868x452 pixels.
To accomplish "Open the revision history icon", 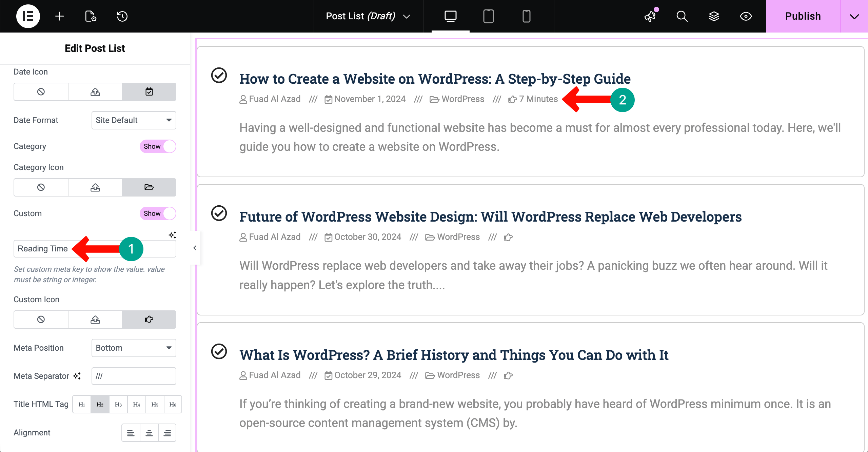I will (x=122, y=16).
